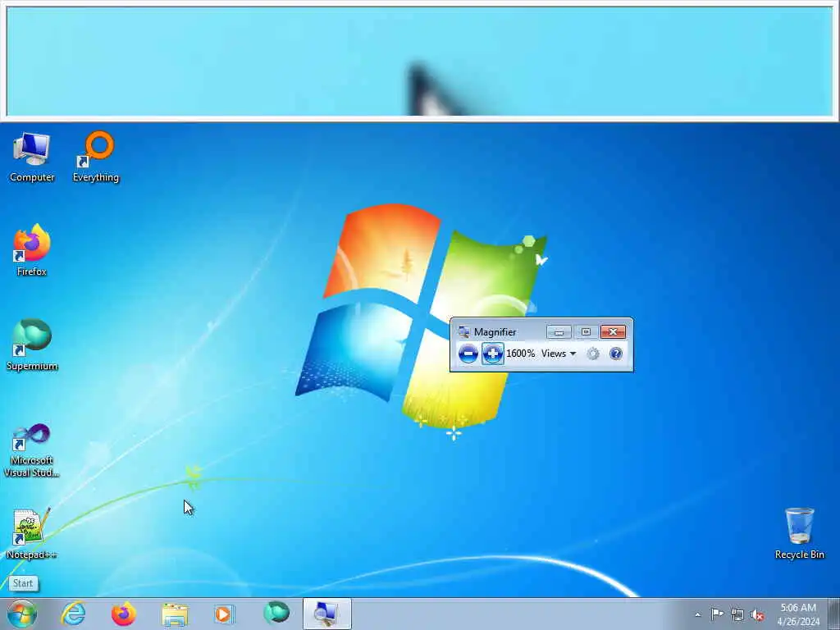Open Magnifier help question mark
The width and height of the screenshot is (840, 630).
(x=616, y=354)
